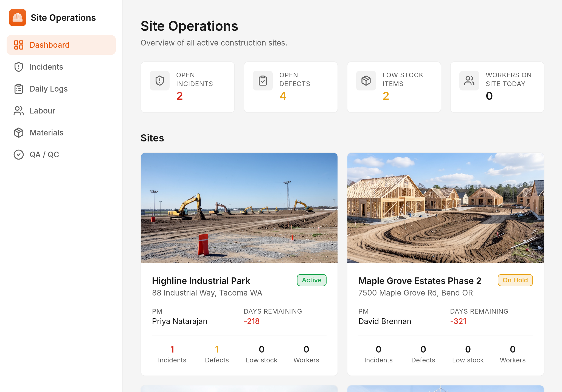Click PM name David Brennan
The image size is (562, 392).
click(x=385, y=321)
